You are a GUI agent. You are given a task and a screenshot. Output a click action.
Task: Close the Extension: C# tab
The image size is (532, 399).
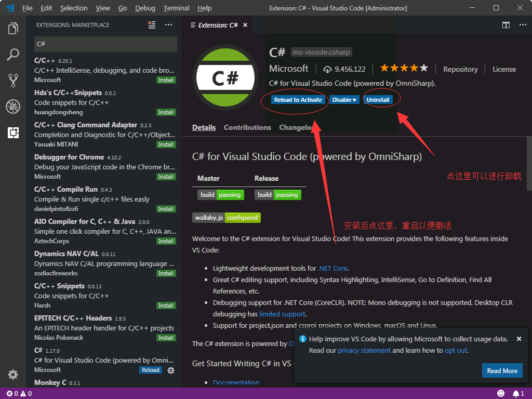click(x=245, y=25)
